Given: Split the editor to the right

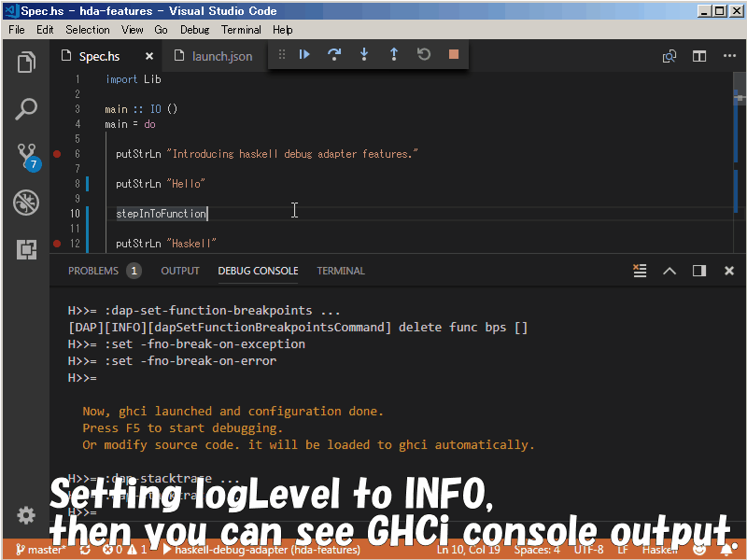Looking at the screenshot, I should [x=699, y=56].
